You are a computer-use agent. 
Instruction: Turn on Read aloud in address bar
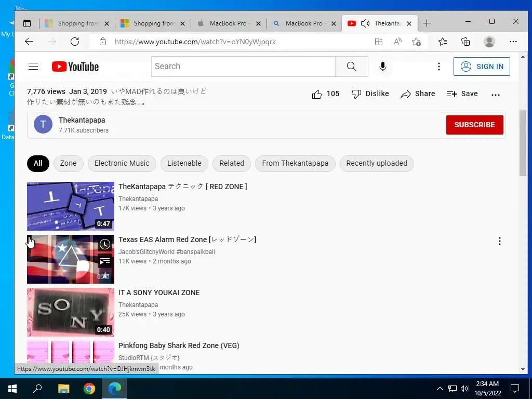pyautogui.click(x=397, y=42)
